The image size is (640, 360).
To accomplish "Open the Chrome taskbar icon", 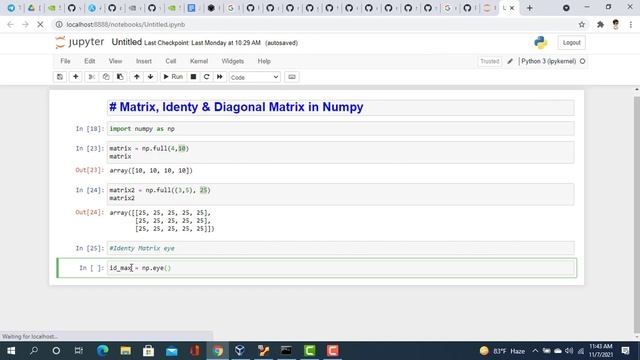I will click(x=218, y=351).
